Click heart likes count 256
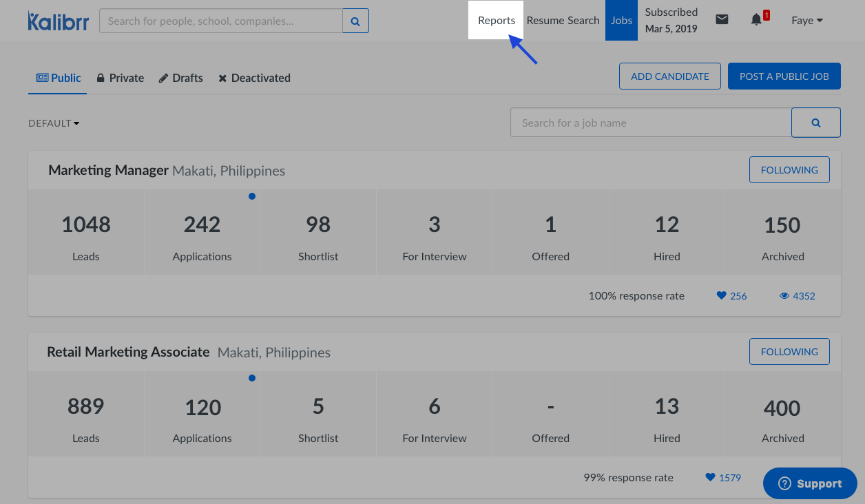 pyautogui.click(x=731, y=296)
